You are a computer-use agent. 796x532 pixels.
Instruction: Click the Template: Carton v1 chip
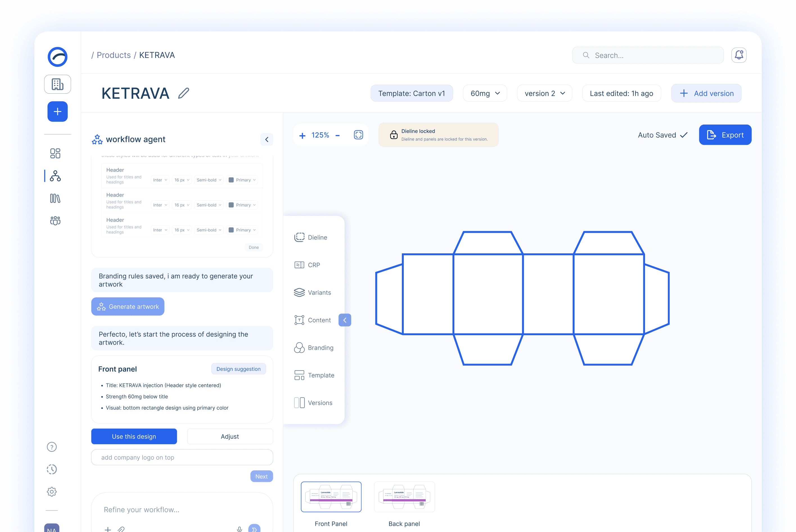click(411, 93)
